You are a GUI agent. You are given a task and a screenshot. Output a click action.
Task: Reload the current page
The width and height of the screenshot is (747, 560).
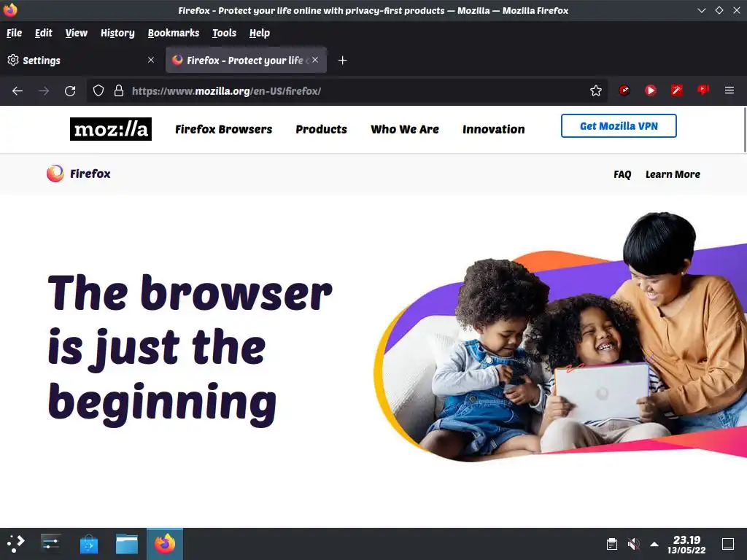[x=70, y=91]
